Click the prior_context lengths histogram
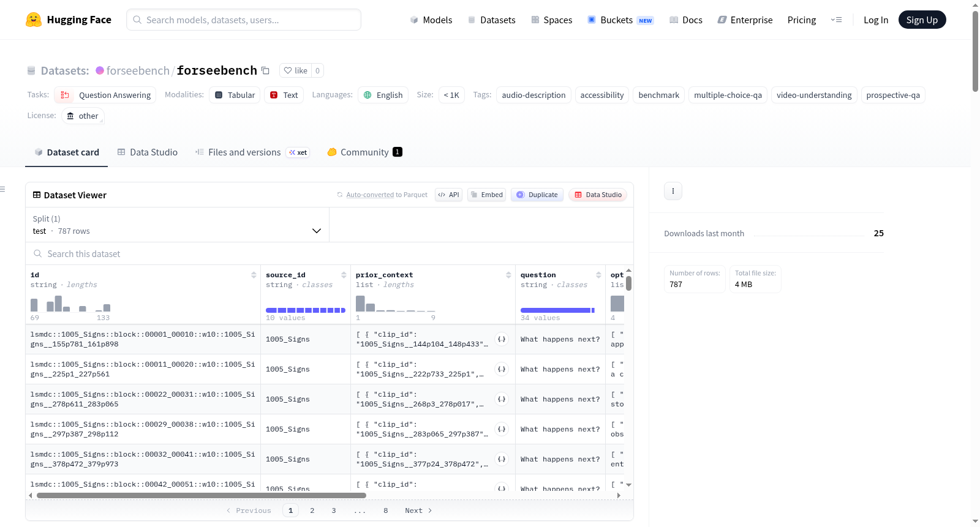This screenshot has width=980, height=527. coord(396,304)
